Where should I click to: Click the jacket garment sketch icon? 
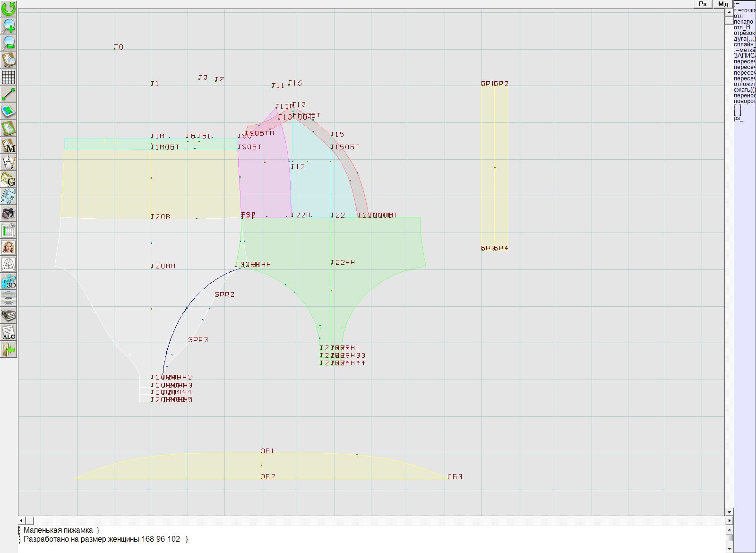pyautogui.click(x=9, y=264)
